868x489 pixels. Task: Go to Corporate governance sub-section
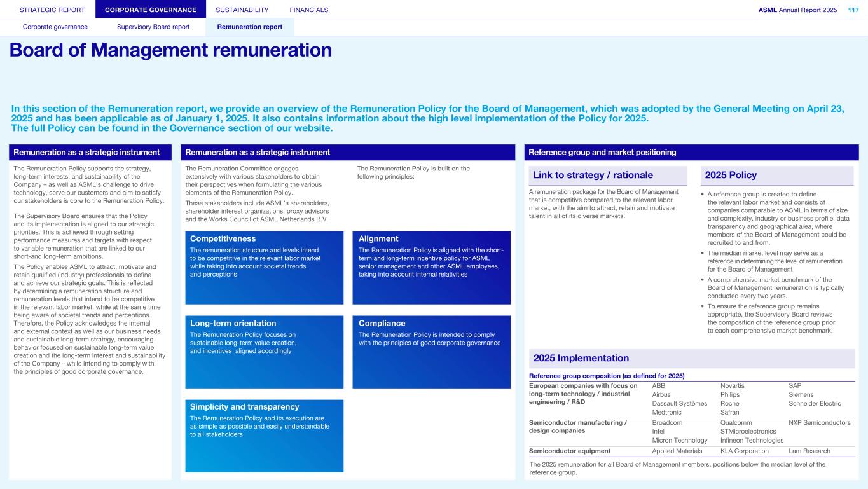[x=55, y=27]
